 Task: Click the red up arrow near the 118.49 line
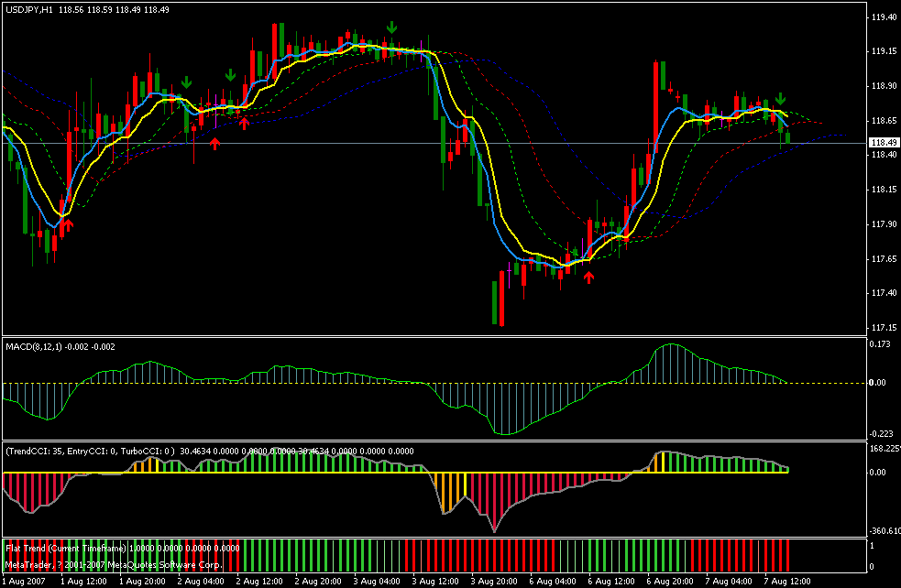coord(214,144)
